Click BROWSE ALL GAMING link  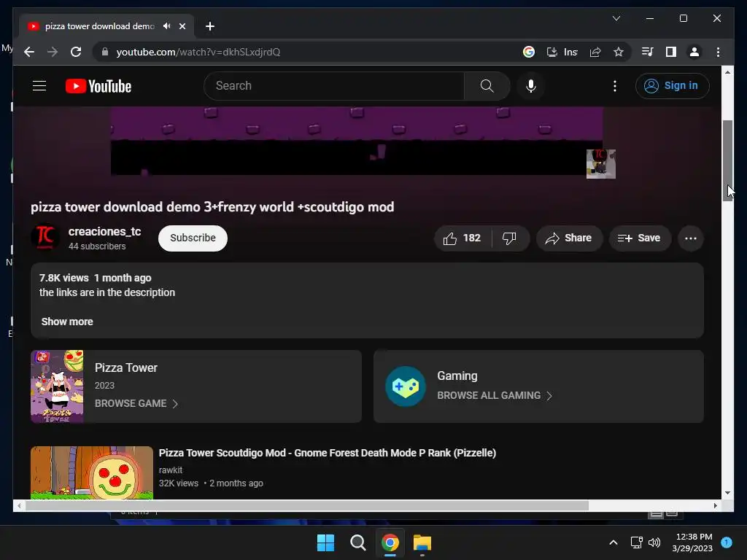tap(495, 395)
